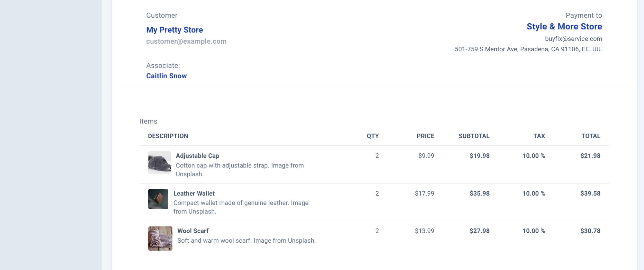The height and width of the screenshot is (270, 644).
Task: Click the customer@example.com email address
Action: (186, 41)
